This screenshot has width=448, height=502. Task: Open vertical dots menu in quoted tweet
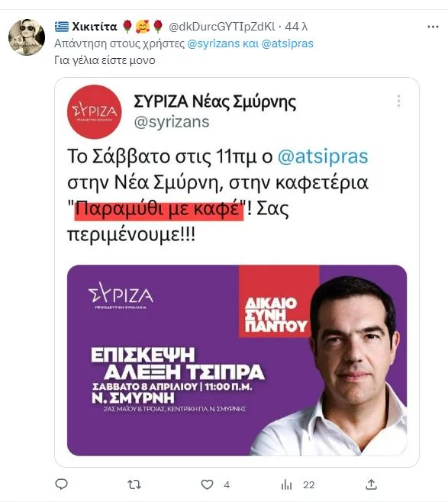point(398,101)
